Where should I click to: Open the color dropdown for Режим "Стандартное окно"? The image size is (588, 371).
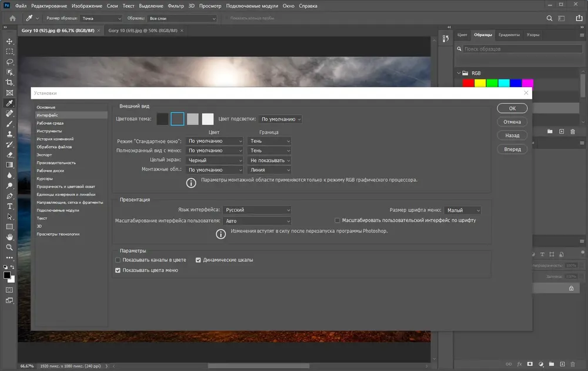(x=215, y=141)
